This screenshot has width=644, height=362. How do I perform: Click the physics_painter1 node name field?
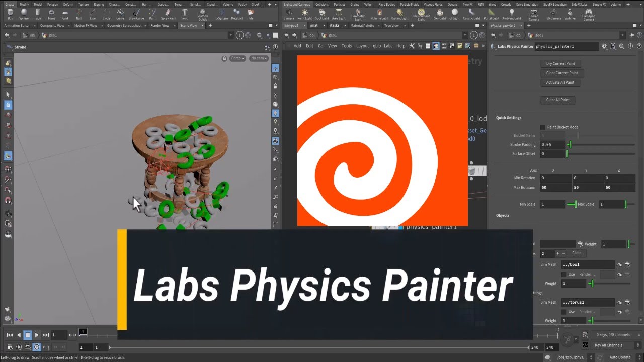click(x=566, y=46)
